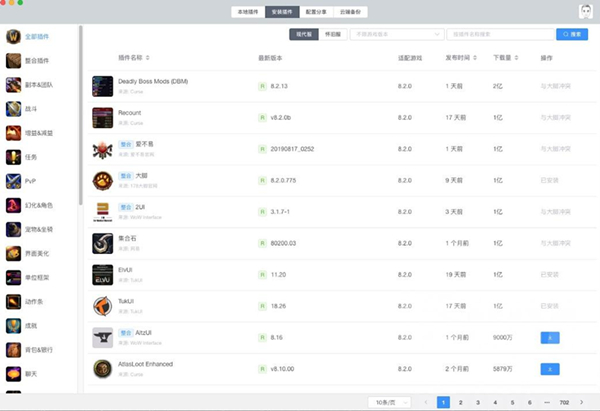Open the 战斗 category in sidebar
The width and height of the screenshot is (600, 411).
(x=30, y=108)
